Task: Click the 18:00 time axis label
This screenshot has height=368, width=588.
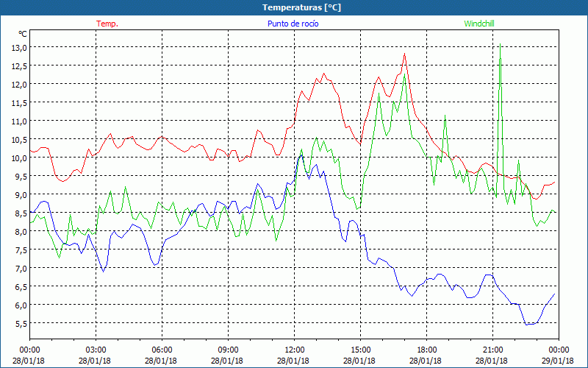Action: pos(427,350)
